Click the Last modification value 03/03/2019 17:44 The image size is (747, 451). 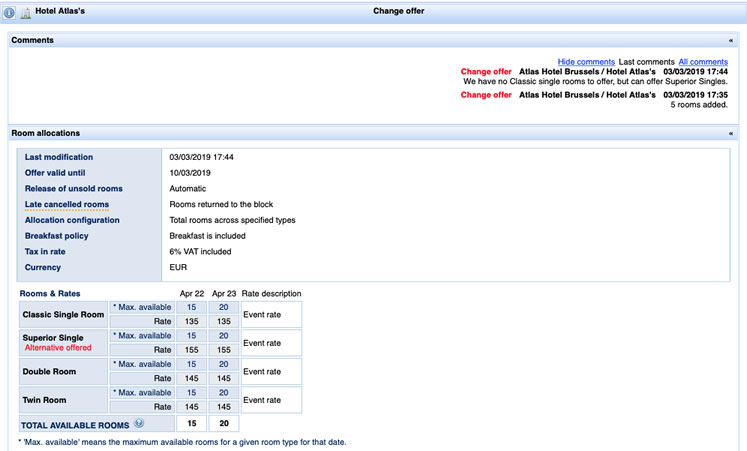[202, 157]
